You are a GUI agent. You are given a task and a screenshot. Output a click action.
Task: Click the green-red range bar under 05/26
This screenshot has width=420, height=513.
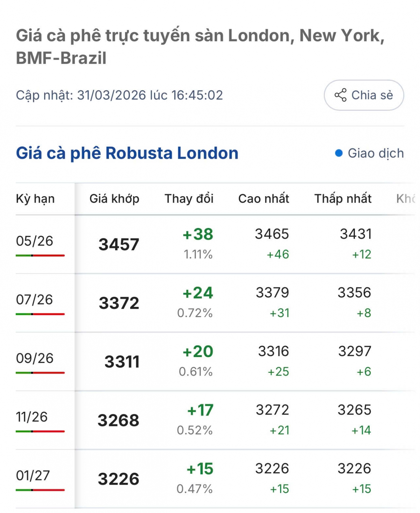click(x=40, y=255)
